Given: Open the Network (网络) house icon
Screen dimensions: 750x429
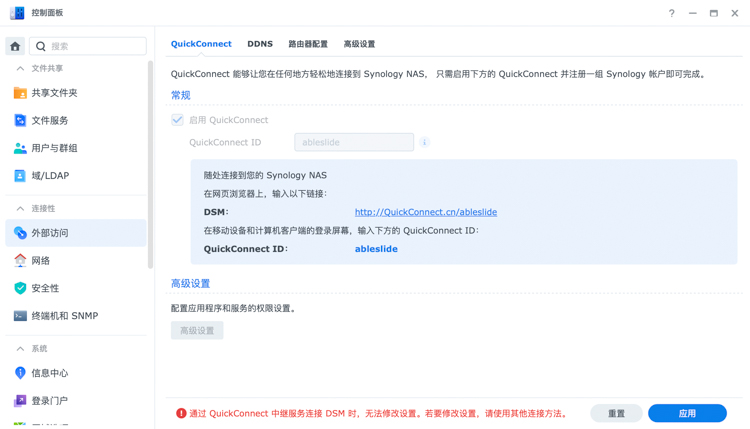Looking at the screenshot, I should click(20, 261).
